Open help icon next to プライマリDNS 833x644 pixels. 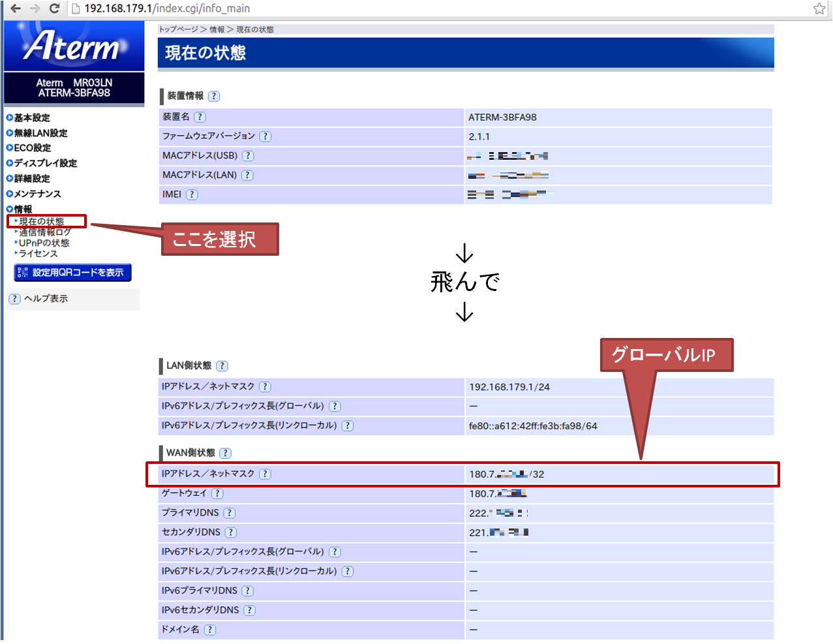(x=230, y=513)
